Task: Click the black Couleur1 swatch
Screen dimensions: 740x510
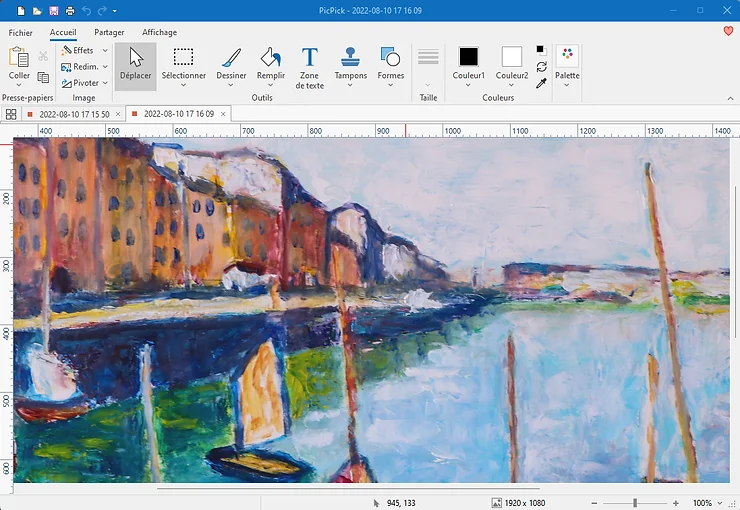Action: tap(469, 57)
